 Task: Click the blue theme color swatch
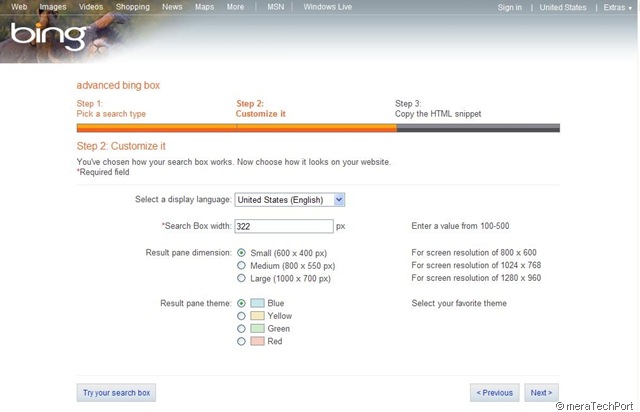pos(257,303)
